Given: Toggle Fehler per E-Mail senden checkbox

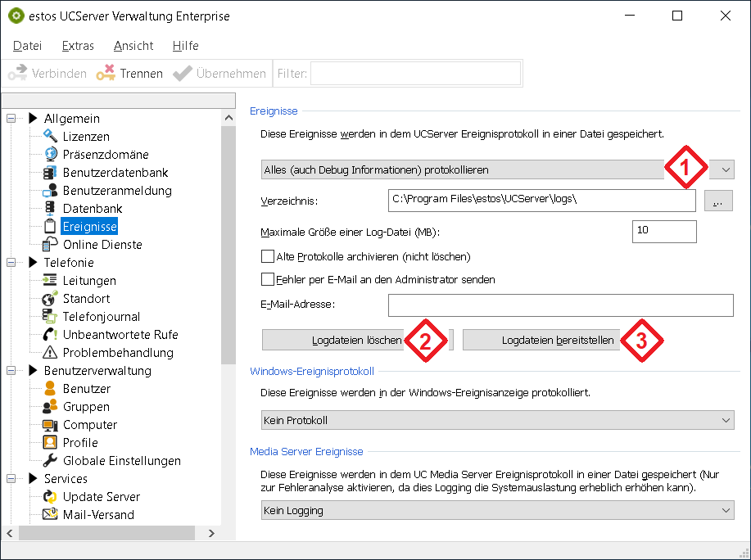Looking at the screenshot, I should tap(267, 279).
